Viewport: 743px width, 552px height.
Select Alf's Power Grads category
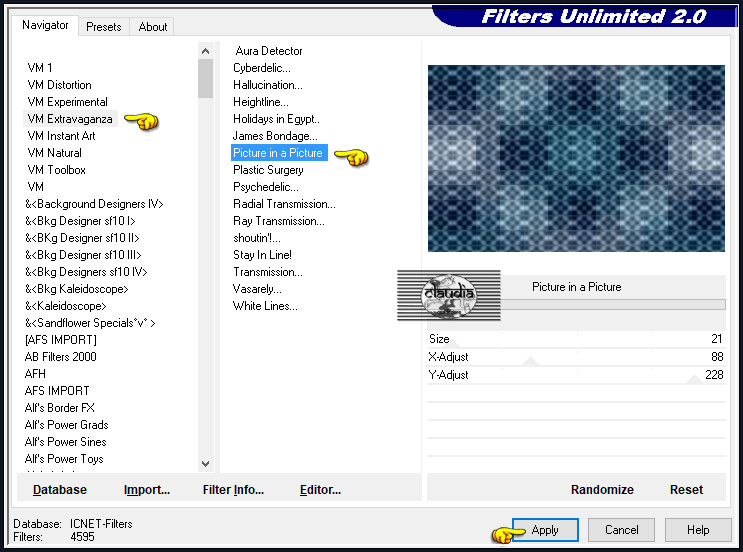66,425
